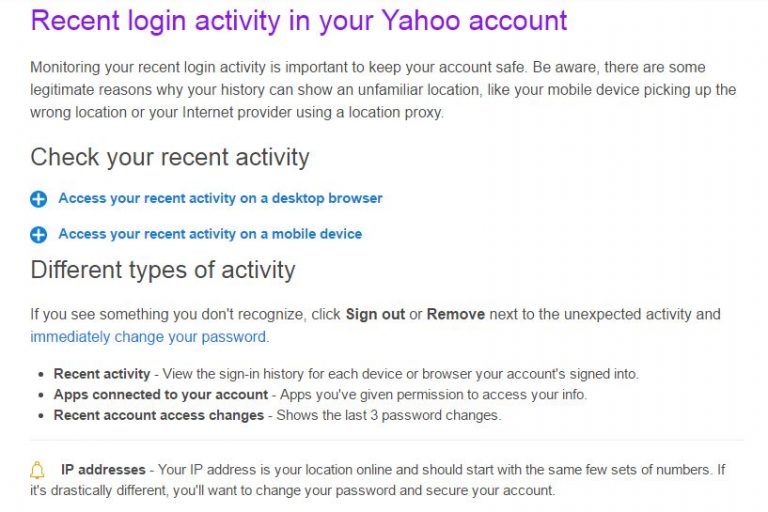Click the bold "Remove" text
Screen dimensions: 768x512
pos(455,314)
